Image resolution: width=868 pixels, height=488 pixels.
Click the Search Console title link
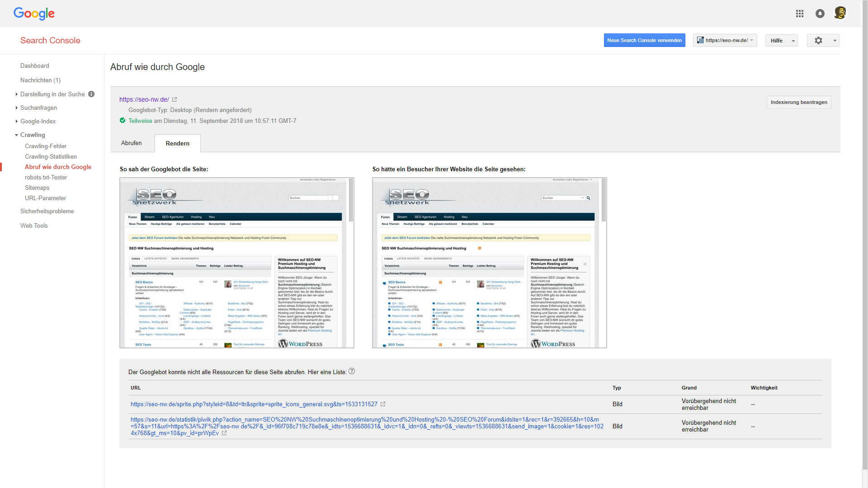(x=50, y=40)
